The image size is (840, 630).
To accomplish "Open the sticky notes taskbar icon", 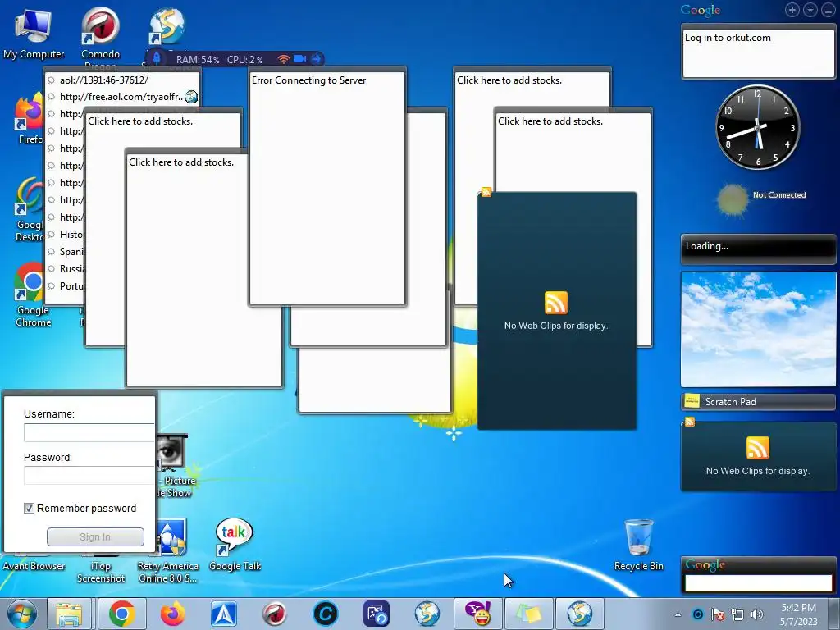I will pos(528,614).
